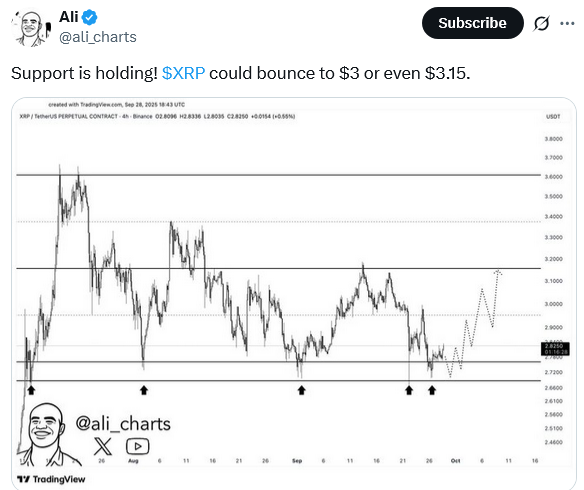Open the @ali_charts handle link

click(x=98, y=37)
